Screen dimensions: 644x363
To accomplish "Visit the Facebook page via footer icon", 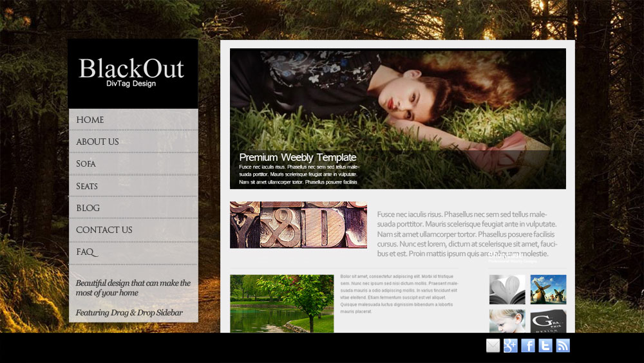I will pos(528,346).
